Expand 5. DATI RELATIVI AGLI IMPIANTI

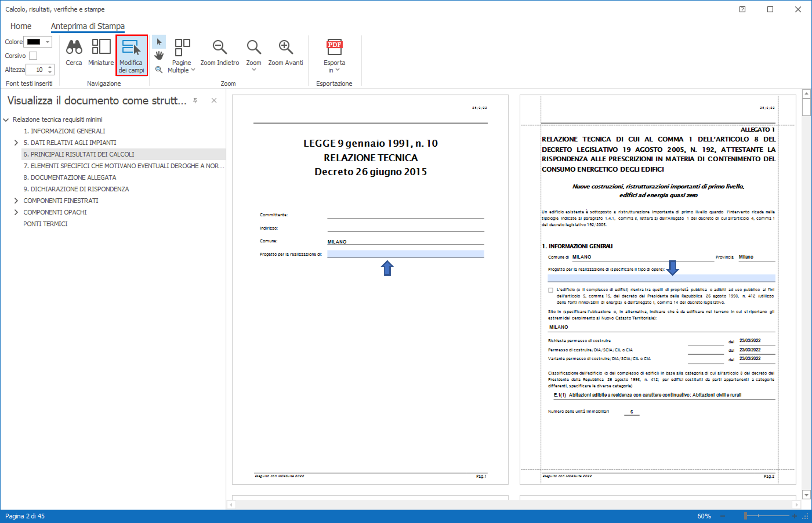pos(16,143)
